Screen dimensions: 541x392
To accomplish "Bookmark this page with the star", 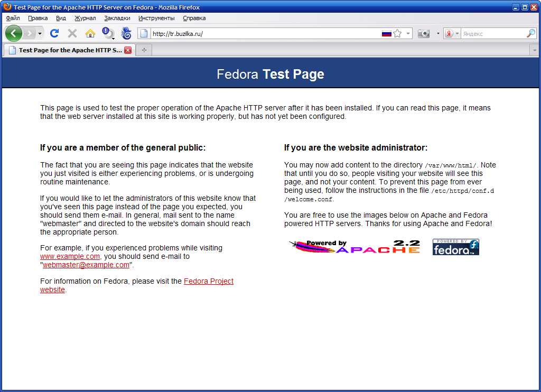I will pyautogui.click(x=397, y=33).
